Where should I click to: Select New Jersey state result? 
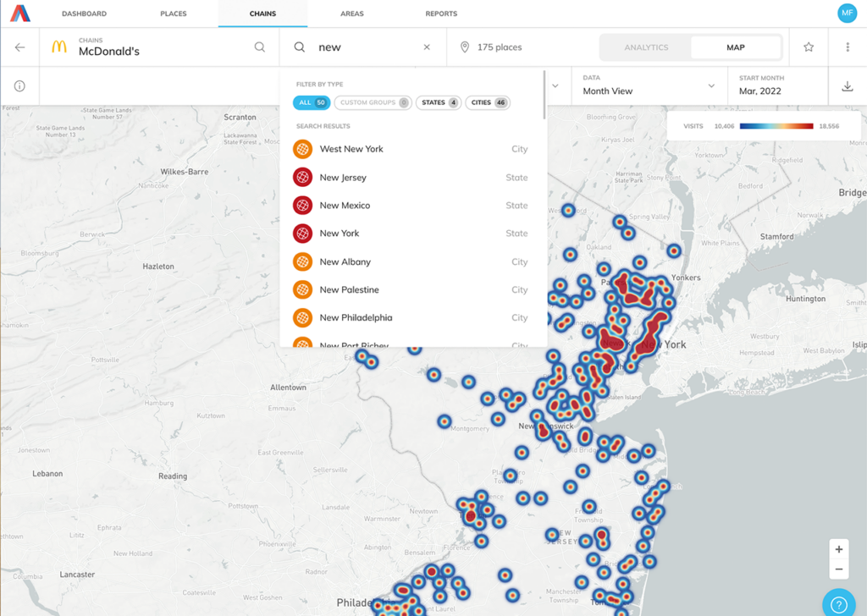(343, 178)
